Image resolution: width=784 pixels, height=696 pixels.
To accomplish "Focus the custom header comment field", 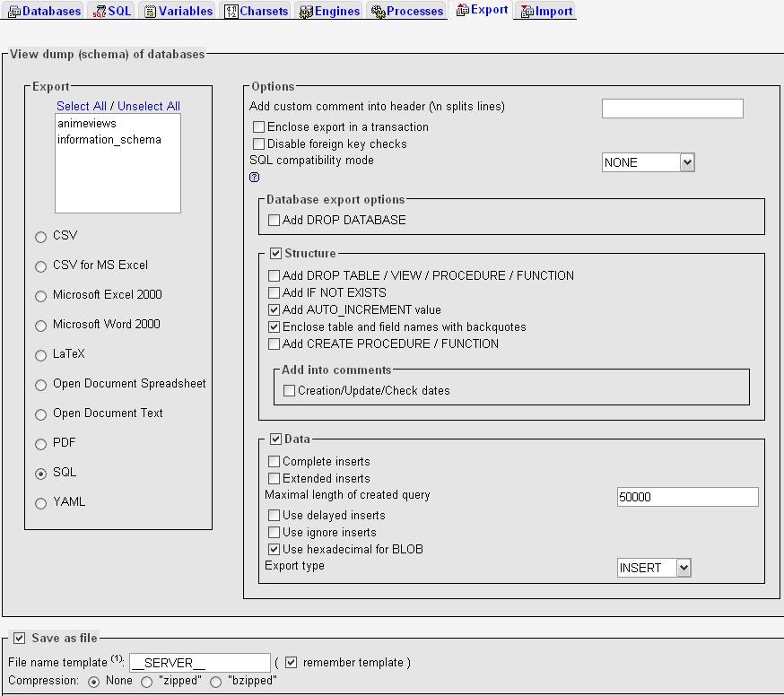I will click(673, 108).
